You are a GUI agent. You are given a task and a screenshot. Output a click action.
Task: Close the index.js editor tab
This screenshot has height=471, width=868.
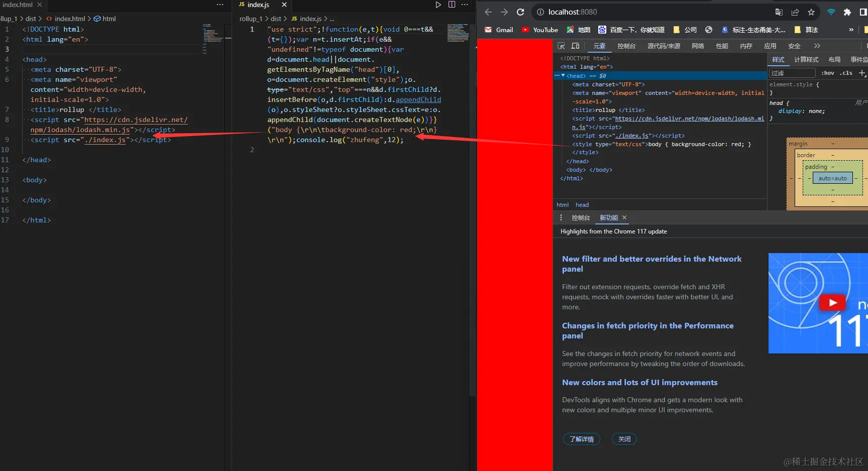(284, 5)
